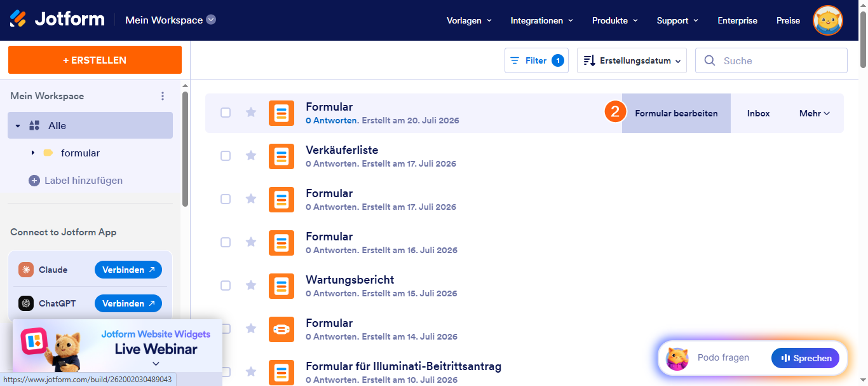Open the Filter button

click(536, 60)
